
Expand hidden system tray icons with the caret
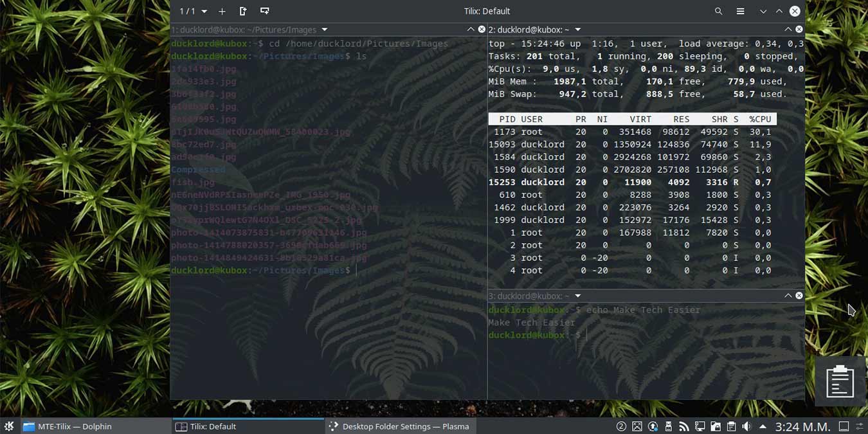click(763, 426)
